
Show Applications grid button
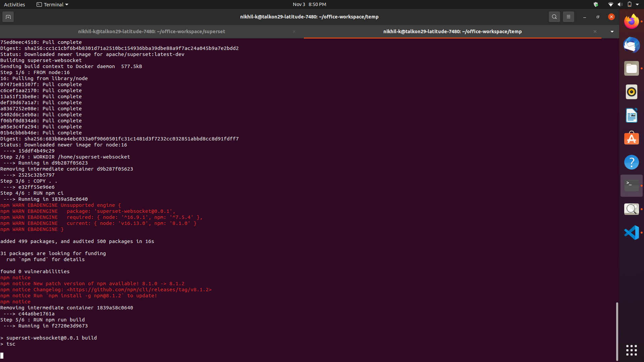[x=631, y=350]
